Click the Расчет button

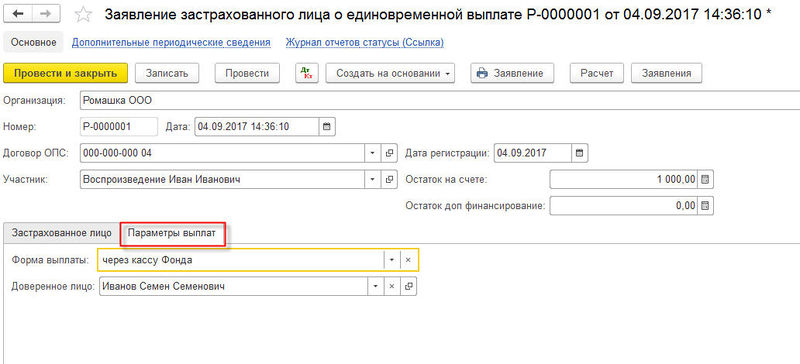(x=597, y=73)
